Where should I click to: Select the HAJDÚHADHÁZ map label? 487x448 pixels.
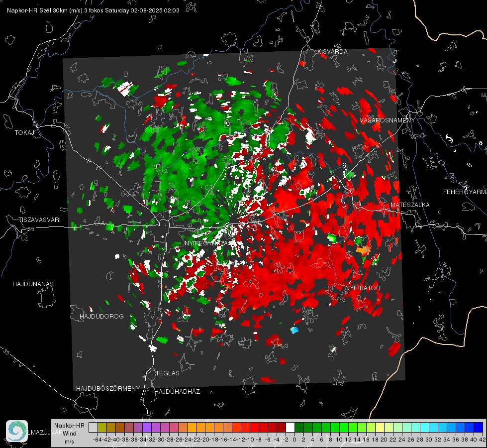click(x=178, y=391)
